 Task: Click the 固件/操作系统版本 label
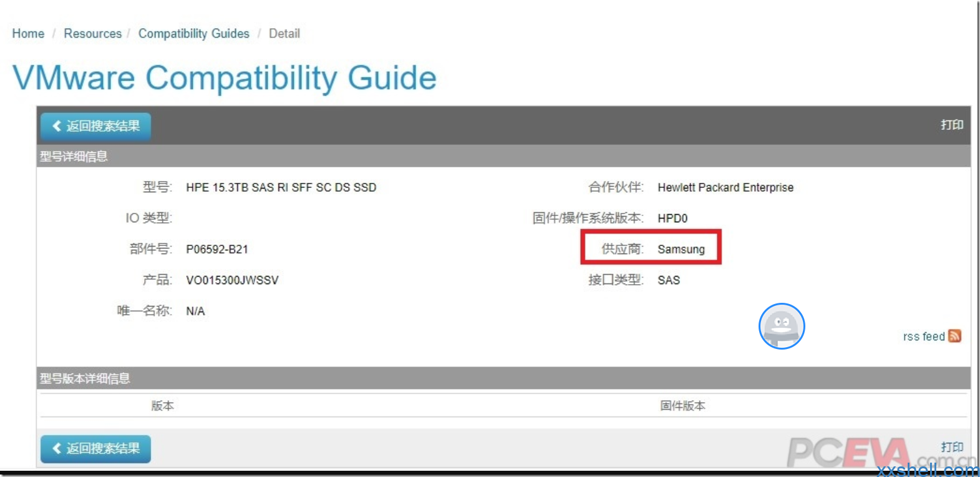point(588,218)
